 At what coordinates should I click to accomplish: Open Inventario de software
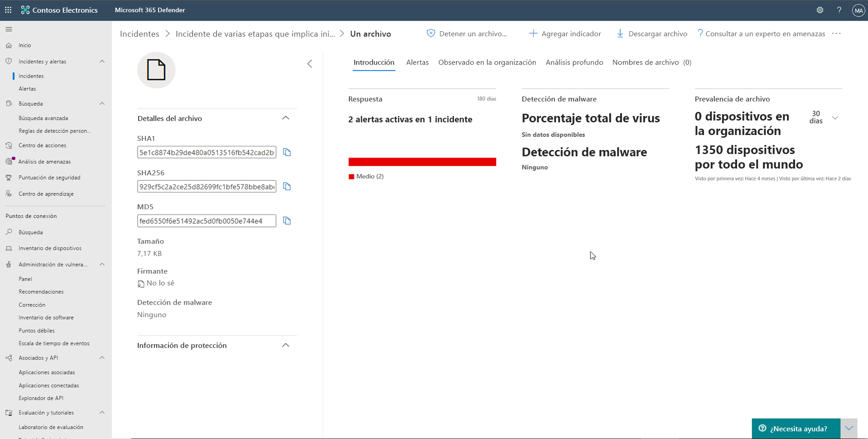46,318
